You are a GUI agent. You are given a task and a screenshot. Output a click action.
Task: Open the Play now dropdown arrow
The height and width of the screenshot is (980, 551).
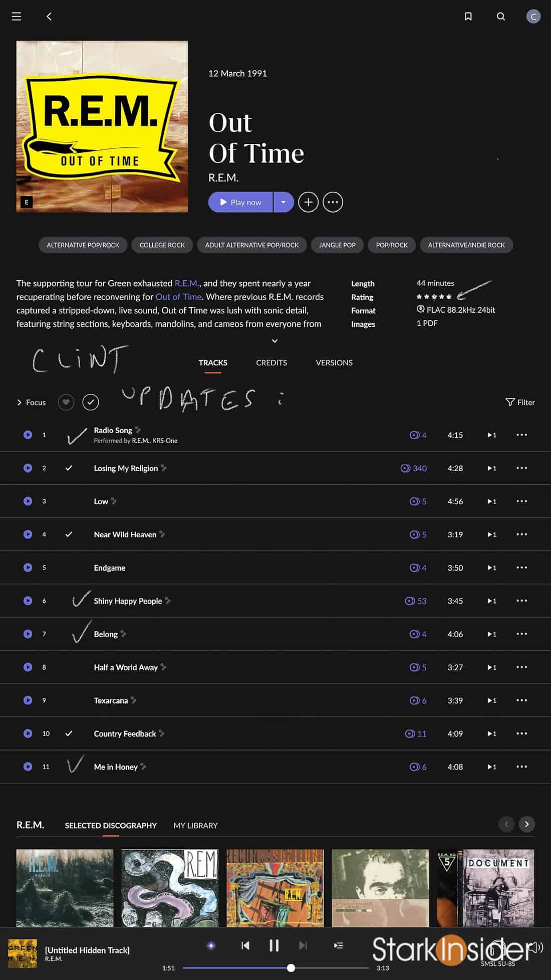284,202
